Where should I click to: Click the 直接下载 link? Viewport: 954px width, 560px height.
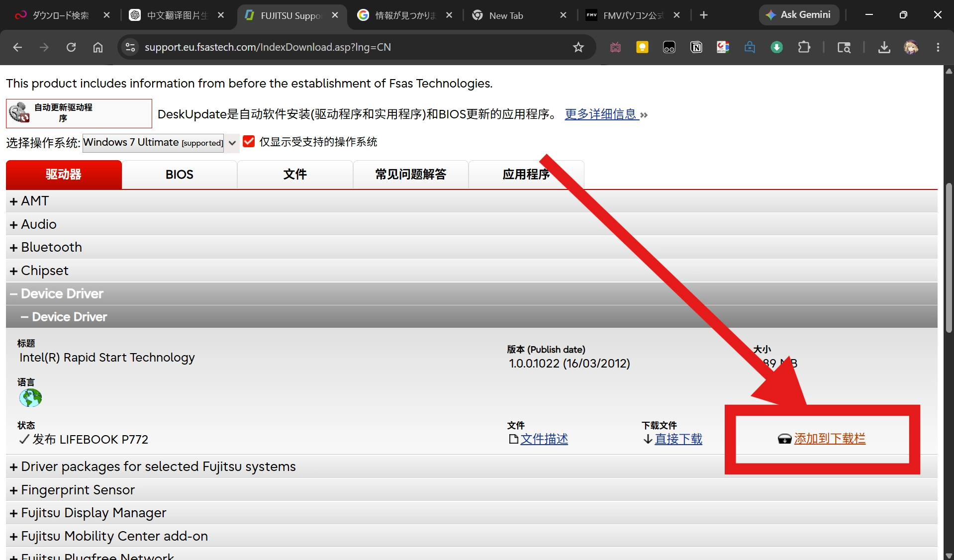click(678, 439)
